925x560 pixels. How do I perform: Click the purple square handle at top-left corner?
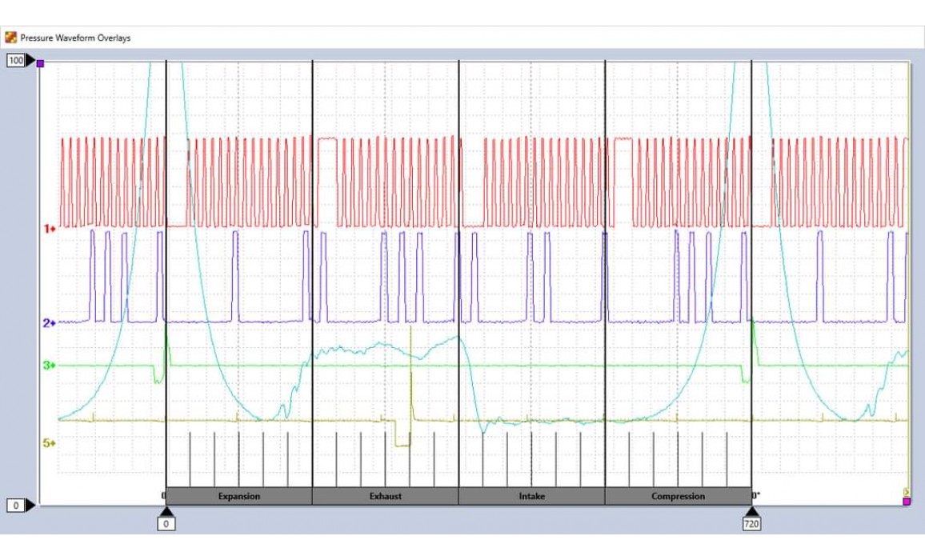[41, 63]
